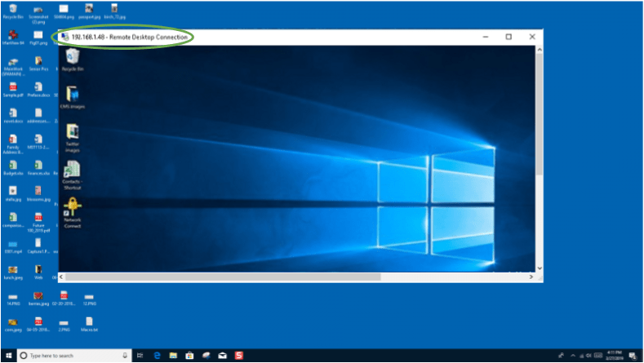Open the blossoms.jpg image on the desktop

click(x=38, y=194)
